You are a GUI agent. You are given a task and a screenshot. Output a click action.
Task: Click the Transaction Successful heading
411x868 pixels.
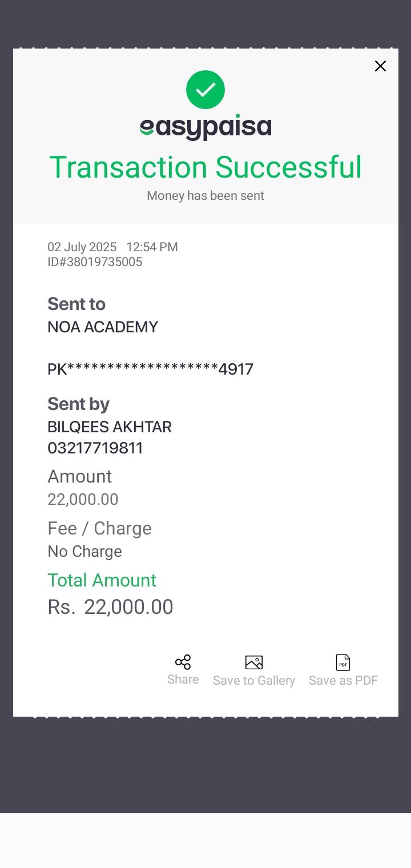coord(205,167)
